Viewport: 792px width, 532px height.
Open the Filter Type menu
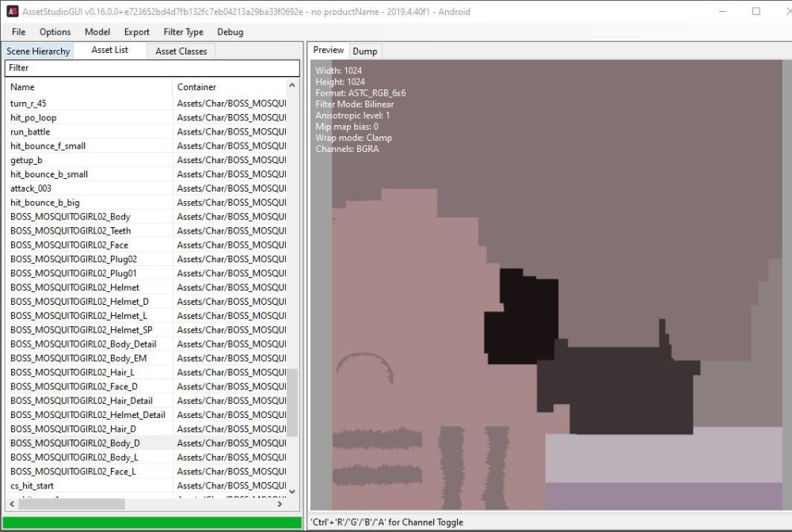pos(183,32)
